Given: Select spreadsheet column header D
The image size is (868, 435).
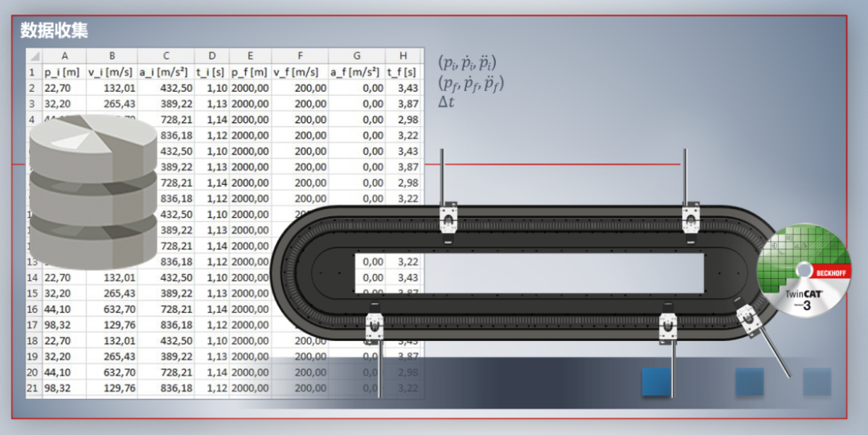Looking at the screenshot, I should [x=212, y=55].
